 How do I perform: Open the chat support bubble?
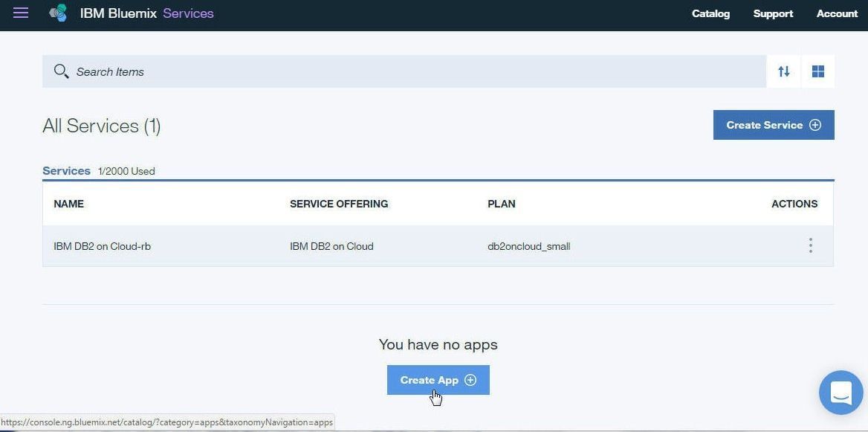point(841,393)
